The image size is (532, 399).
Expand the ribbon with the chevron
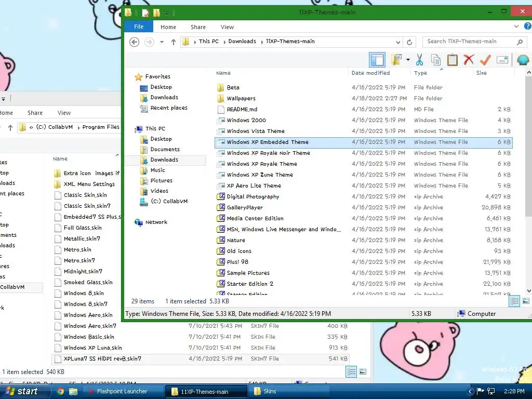tap(516, 26)
